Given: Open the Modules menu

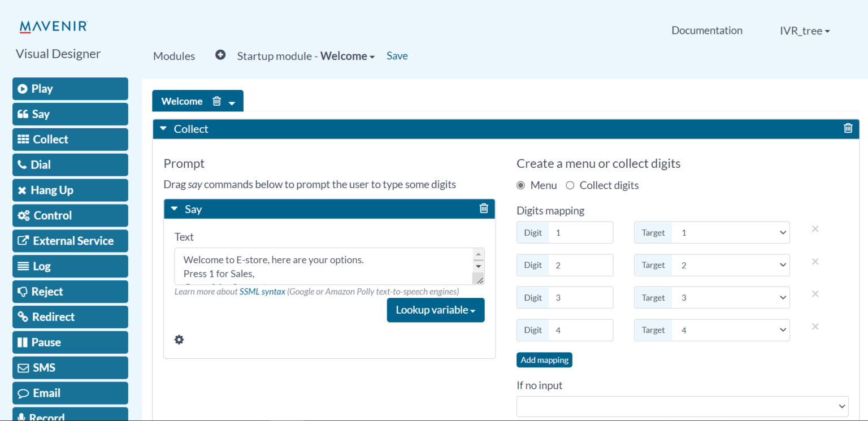Looking at the screenshot, I should [174, 56].
